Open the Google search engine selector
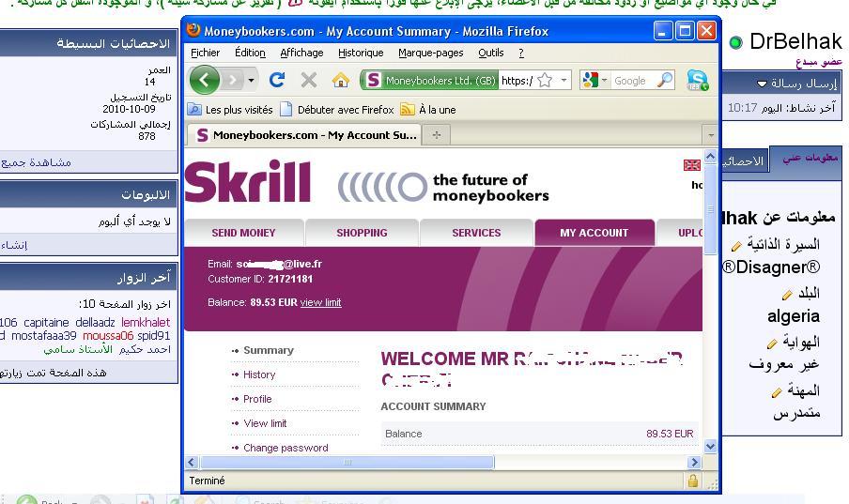Image resolution: width=849 pixels, height=504 pixels. 594,81
